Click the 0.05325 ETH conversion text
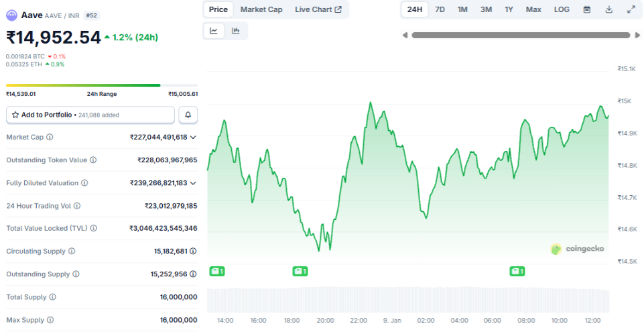This screenshot has height=332, width=644. [x=24, y=64]
